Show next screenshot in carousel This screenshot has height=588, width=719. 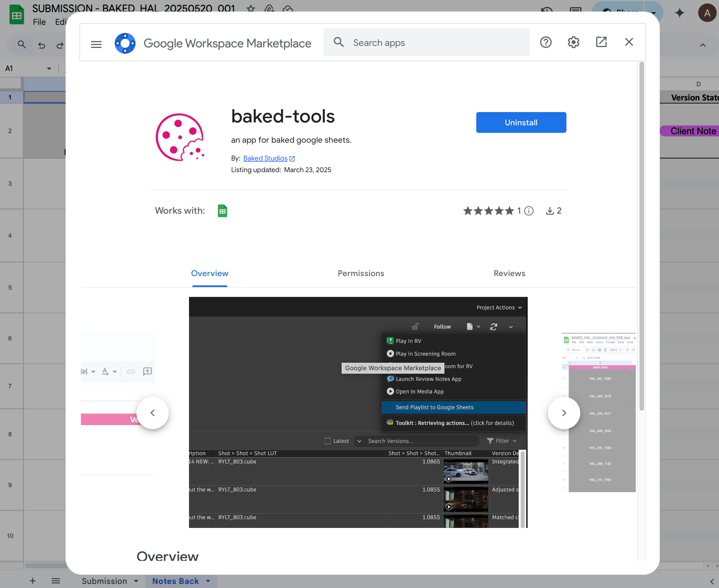point(564,413)
